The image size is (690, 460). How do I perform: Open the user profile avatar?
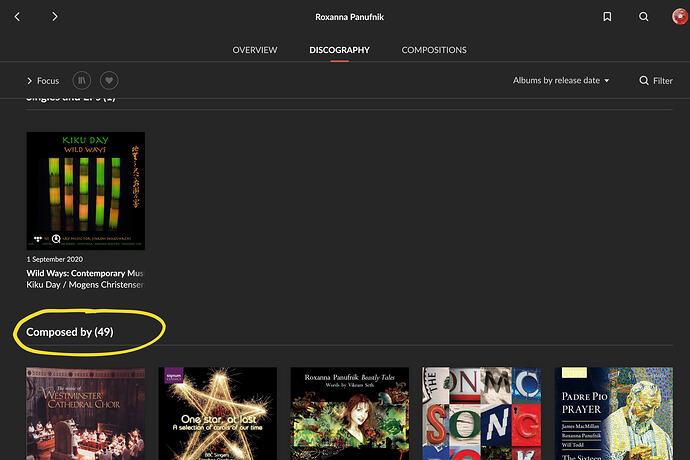pyautogui.click(x=680, y=17)
